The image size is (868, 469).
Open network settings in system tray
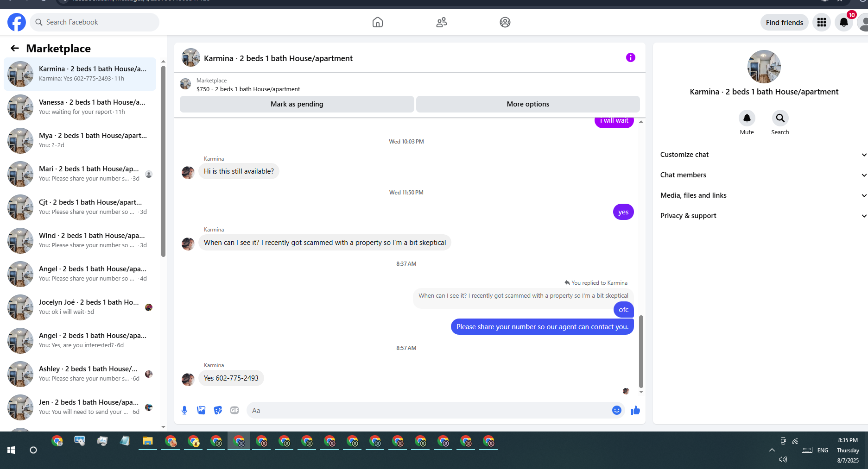click(795, 441)
